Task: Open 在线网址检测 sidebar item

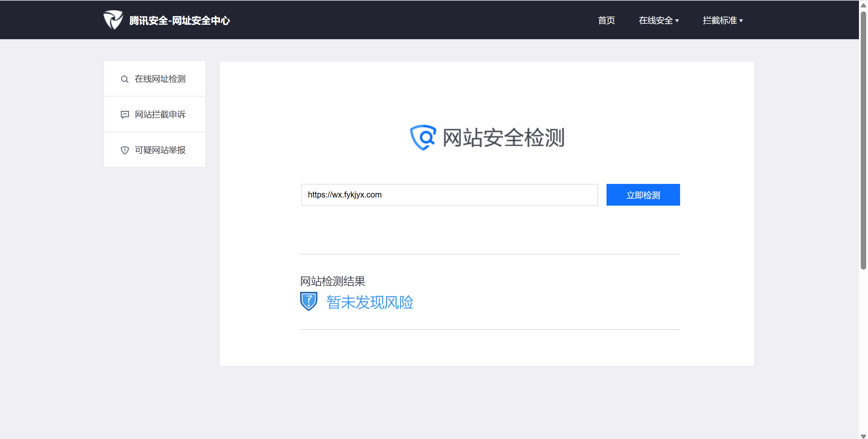Action: [x=160, y=79]
